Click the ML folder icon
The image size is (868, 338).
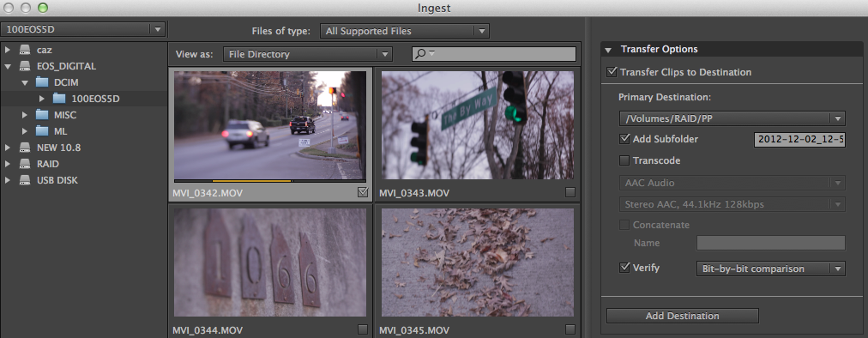[x=42, y=131]
